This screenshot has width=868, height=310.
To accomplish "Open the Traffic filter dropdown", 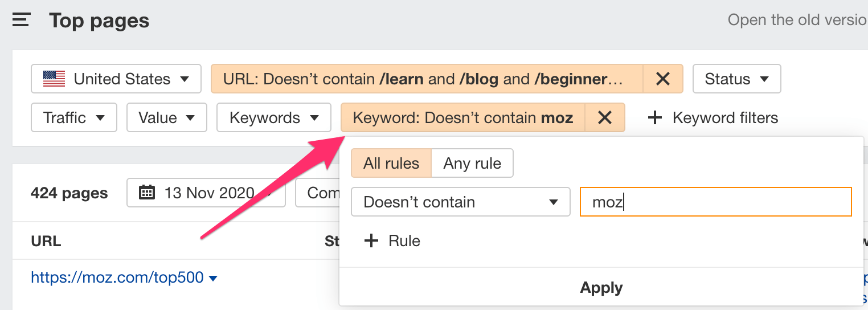I will (74, 117).
